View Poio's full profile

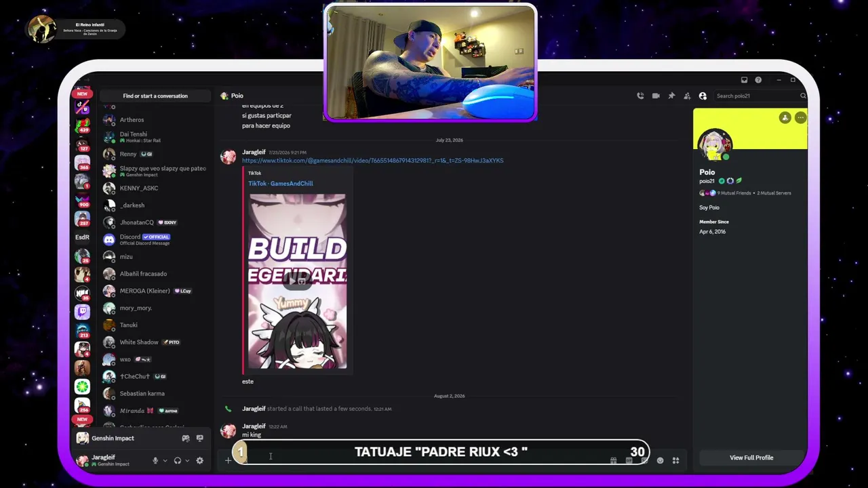click(751, 457)
